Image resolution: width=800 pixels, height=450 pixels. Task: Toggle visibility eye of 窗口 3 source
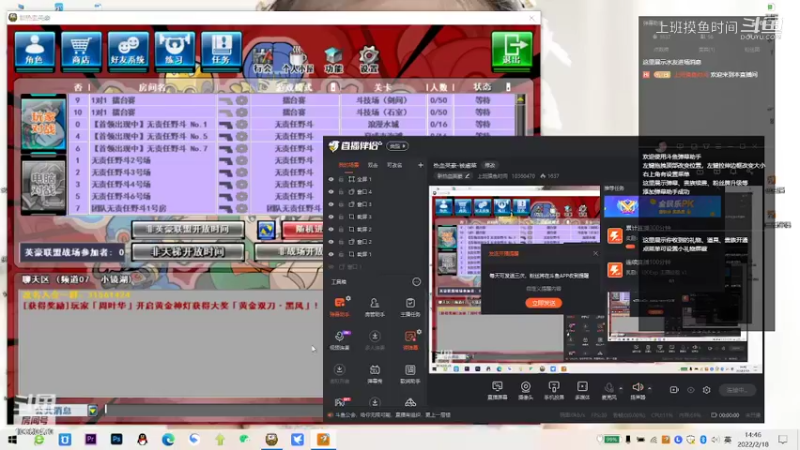click(331, 204)
